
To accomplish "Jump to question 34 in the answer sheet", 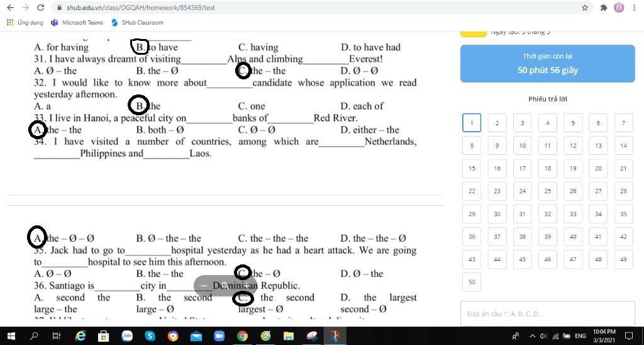I will pos(599,214).
